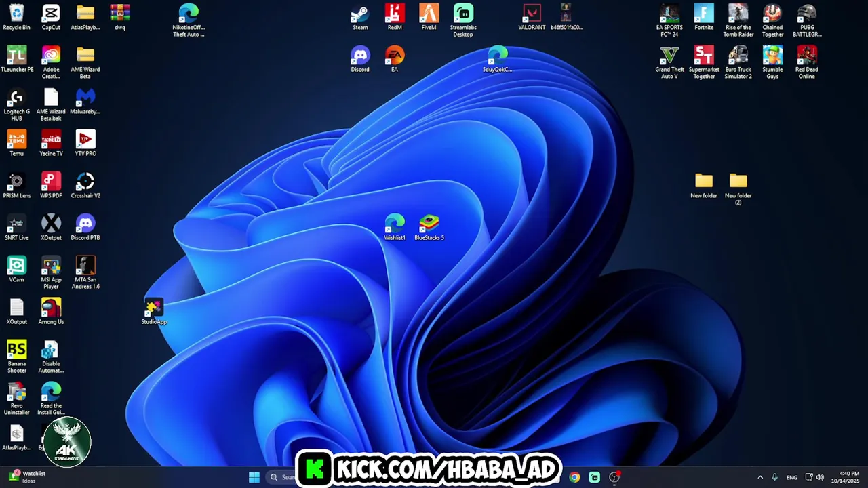Launch PUBG BATTLEGROUNDS icon
The height and width of the screenshot is (488, 868).
pos(807,21)
